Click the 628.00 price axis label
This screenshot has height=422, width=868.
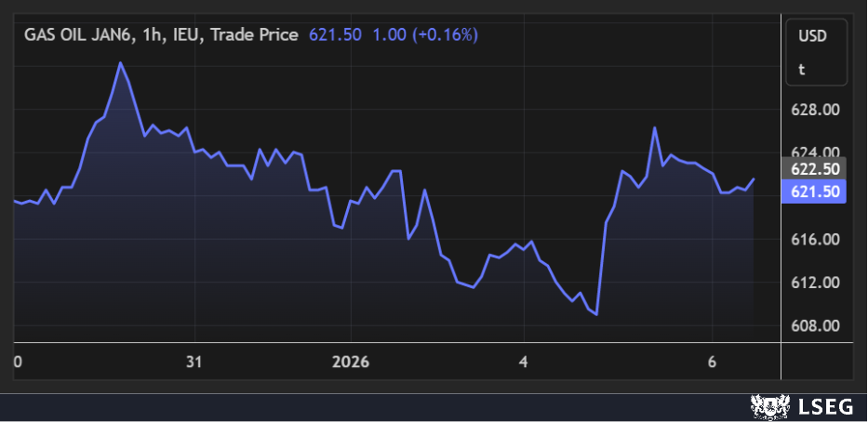[x=816, y=110]
